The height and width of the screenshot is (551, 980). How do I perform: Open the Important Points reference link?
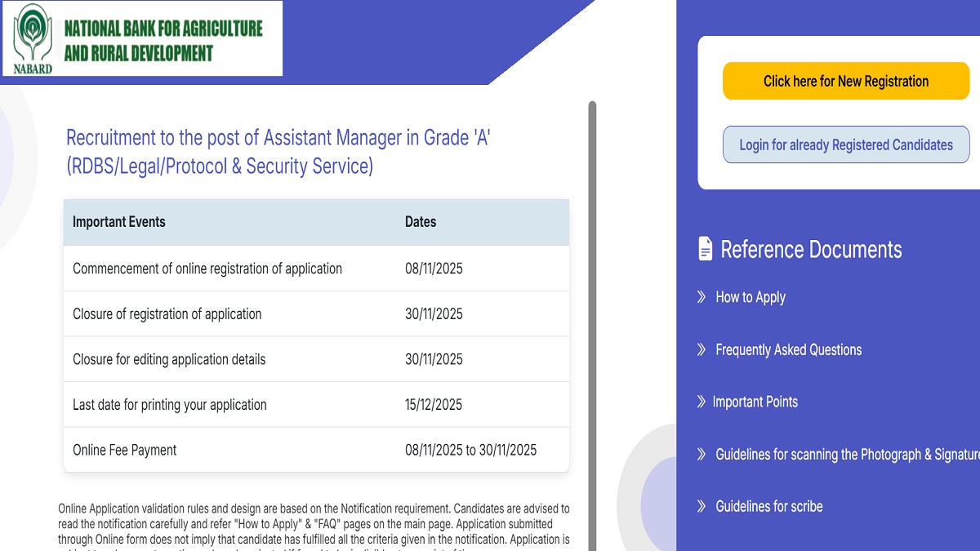click(755, 402)
